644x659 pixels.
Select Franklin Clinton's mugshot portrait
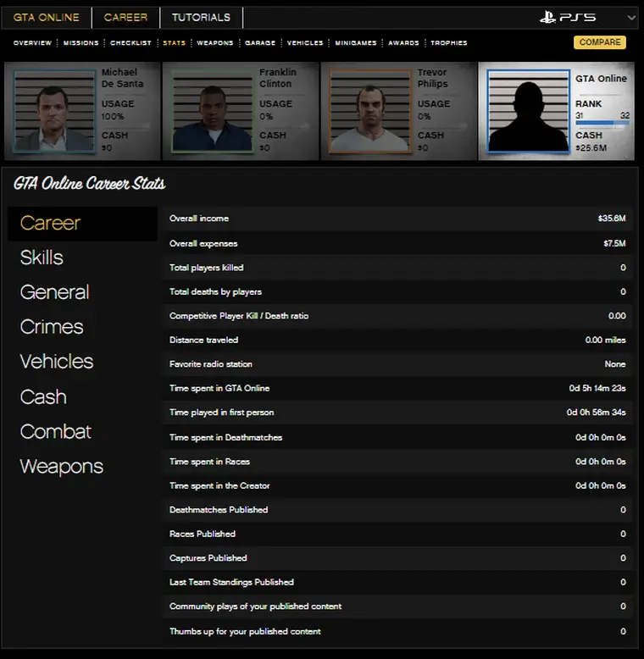[214, 110]
